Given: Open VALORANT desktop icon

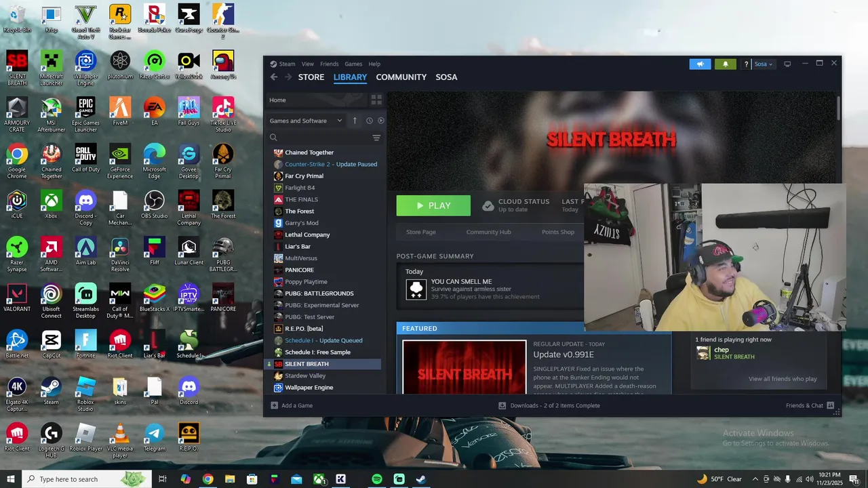Looking at the screenshot, I should pyautogui.click(x=17, y=298).
